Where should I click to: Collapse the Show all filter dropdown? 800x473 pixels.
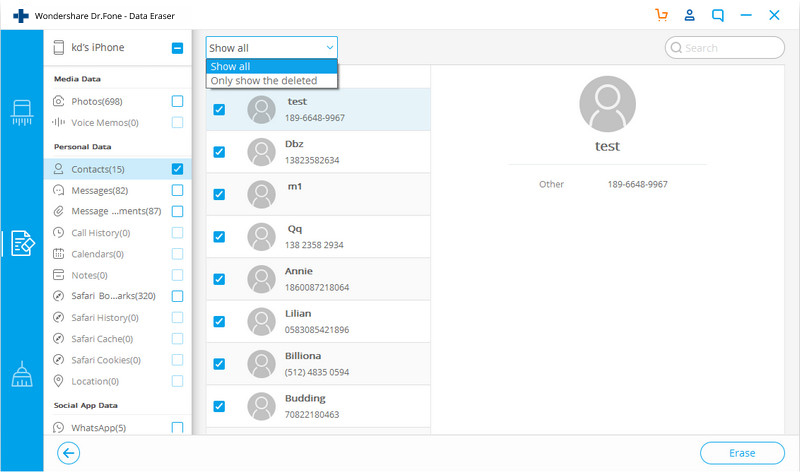click(x=271, y=47)
